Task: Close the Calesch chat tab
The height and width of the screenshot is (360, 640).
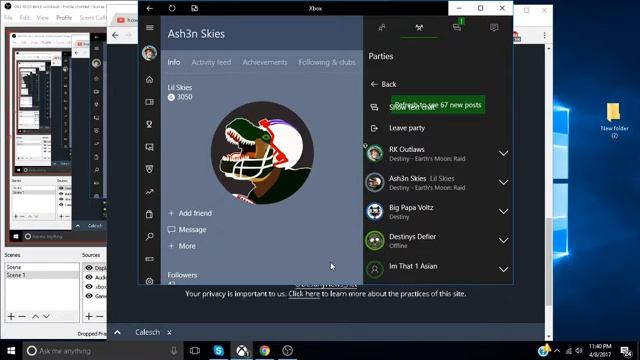Action: point(169,332)
